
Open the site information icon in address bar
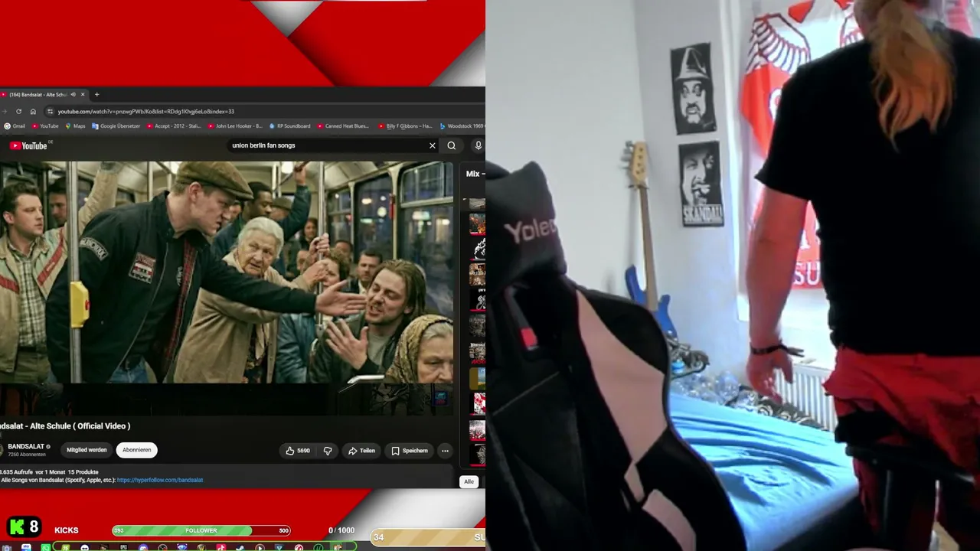[x=51, y=112]
